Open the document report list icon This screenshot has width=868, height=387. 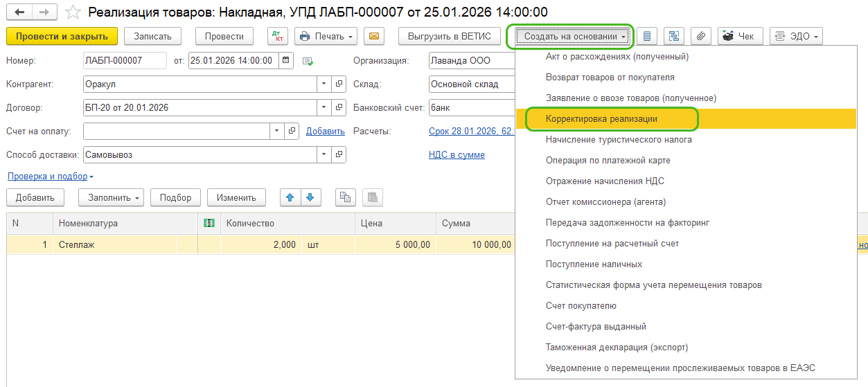coord(648,36)
